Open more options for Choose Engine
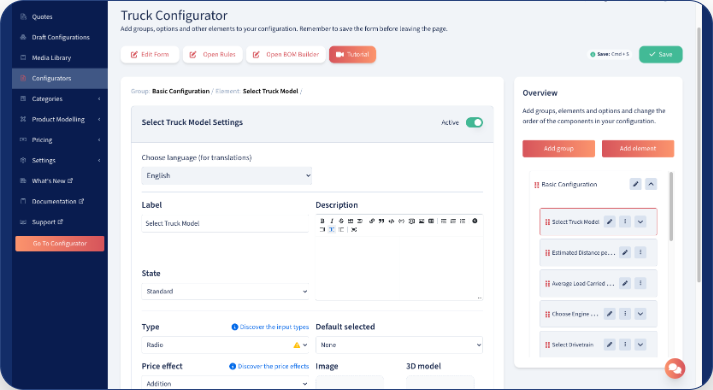The height and width of the screenshot is (390, 713). pyautogui.click(x=625, y=314)
